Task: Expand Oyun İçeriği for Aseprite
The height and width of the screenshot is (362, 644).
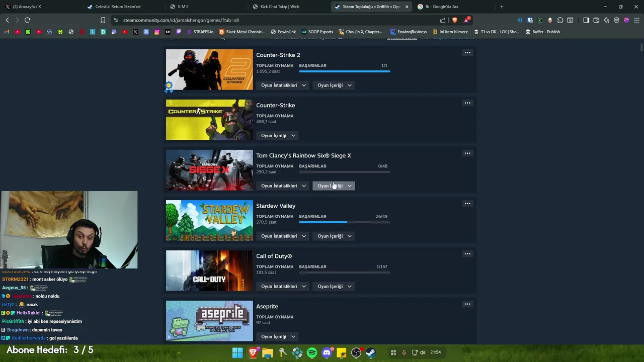Action: click(278, 337)
